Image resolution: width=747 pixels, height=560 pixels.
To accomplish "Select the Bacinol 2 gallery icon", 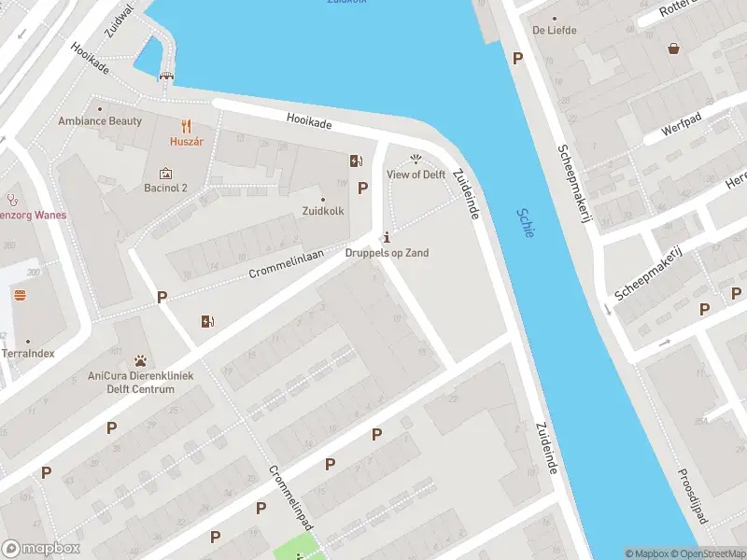I will 165,173.
